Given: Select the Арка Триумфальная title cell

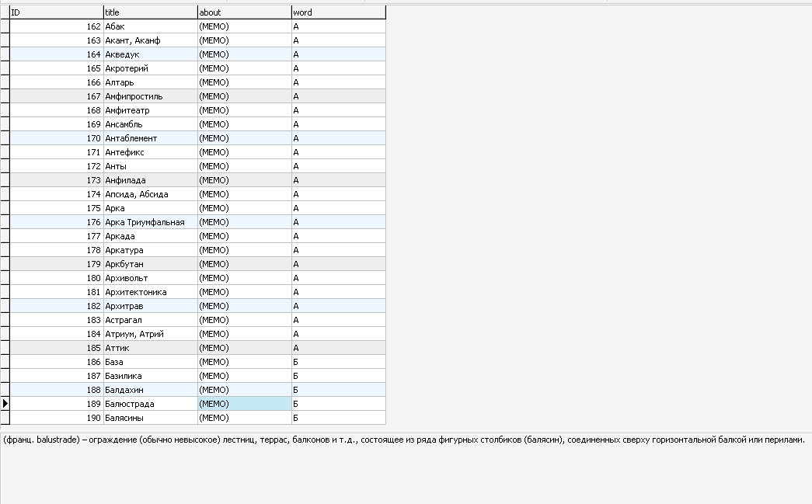Looking at the screenshot, I should pos(150,222).
